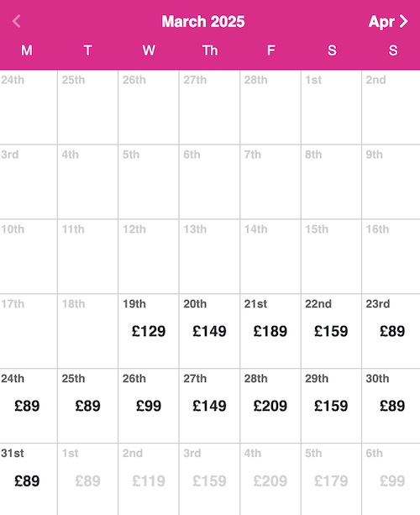The width and height of the screenshot is (420, 515).
Task: Choose March 21st costing £189
Action: click(x=270, y=331)
